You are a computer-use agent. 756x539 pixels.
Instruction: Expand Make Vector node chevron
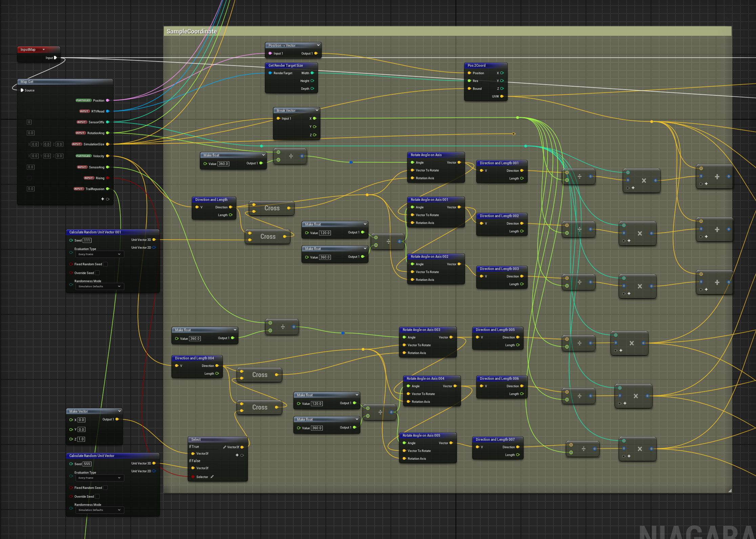119,411
